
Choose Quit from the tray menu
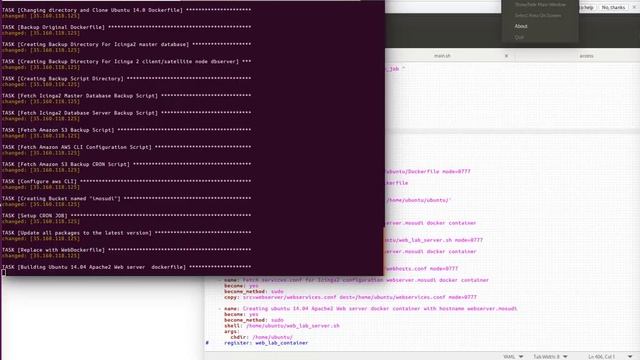pyautogui.click(x=519, y=37)
